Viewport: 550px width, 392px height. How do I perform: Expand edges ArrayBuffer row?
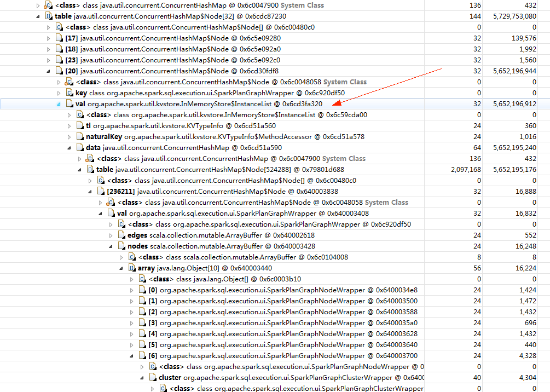pos(111,235)
